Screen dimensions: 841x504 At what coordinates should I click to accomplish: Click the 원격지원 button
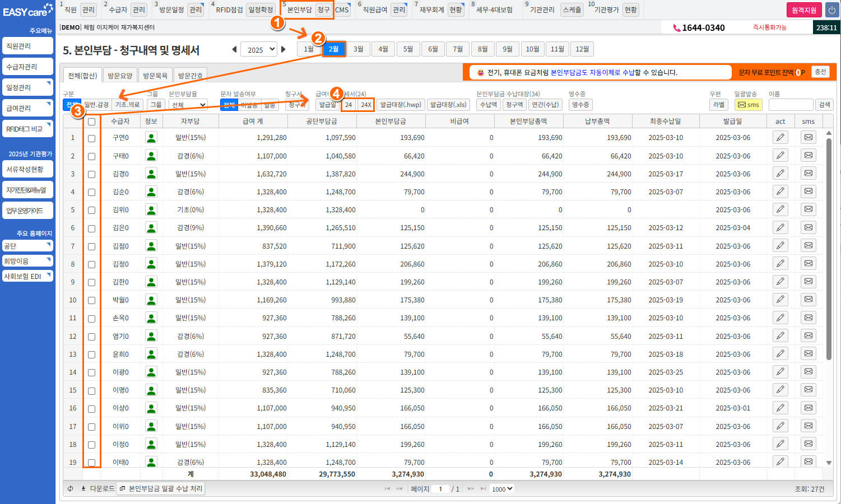click(803, 10)
